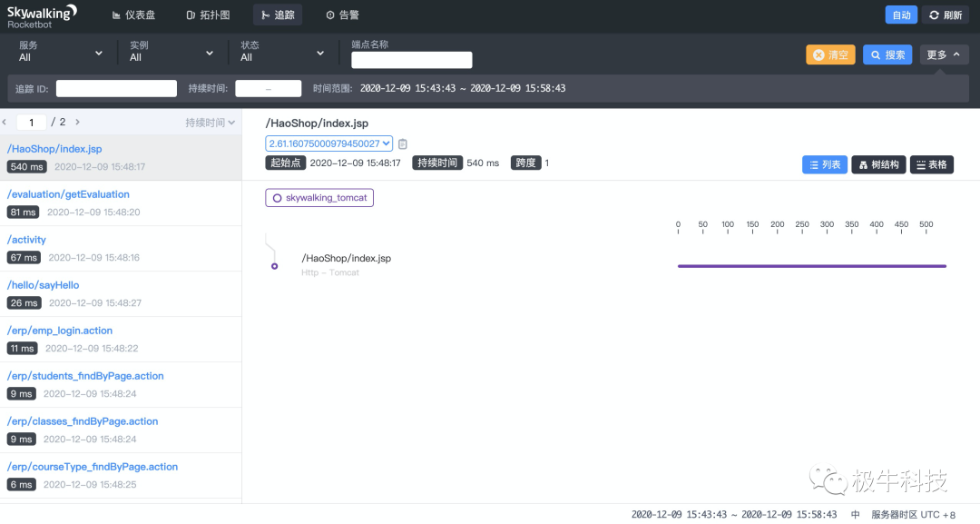Click the 刷新 refresh button
The height and width of the screenshot is (524, 980).
pyautogui.click(x=945, y=15)
